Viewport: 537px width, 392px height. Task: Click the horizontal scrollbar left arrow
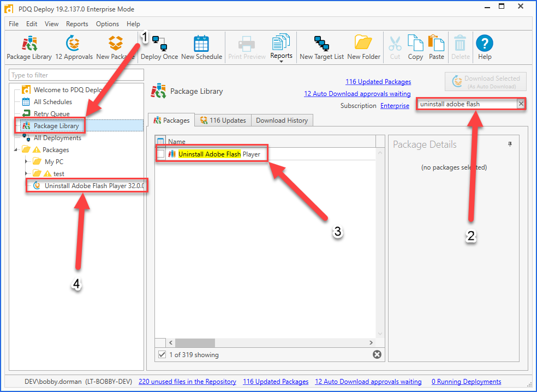171,342
